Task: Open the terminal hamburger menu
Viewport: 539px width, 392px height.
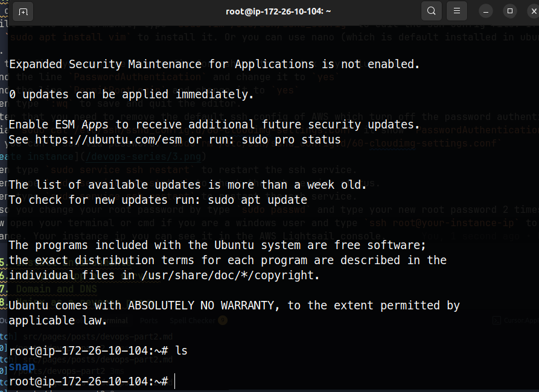Action: click(456, 11)
